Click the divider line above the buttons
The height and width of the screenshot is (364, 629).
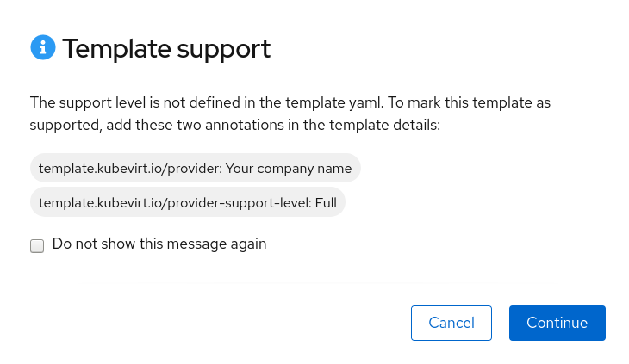[314, 282]
